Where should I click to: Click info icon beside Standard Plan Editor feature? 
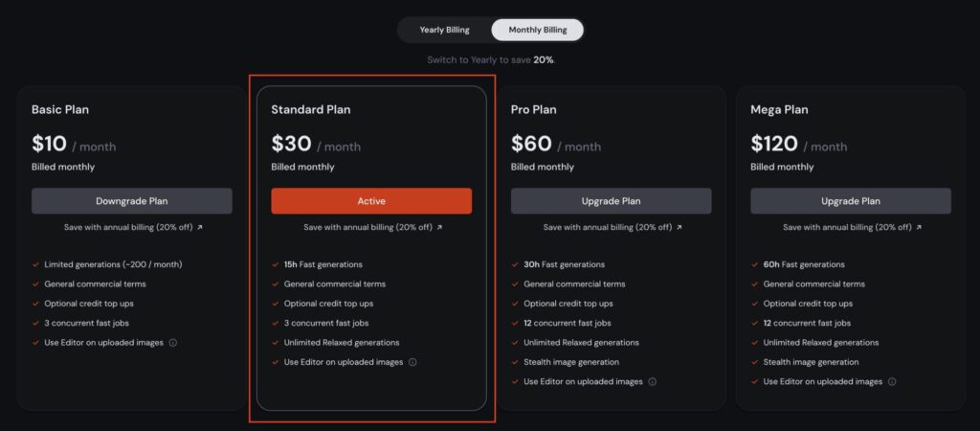(x=412, y=362)
